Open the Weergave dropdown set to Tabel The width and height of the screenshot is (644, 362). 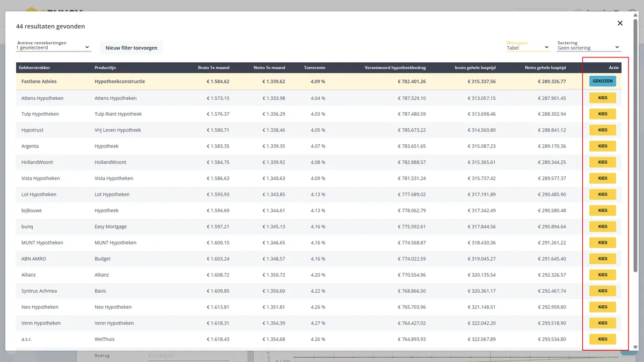click(x=528, y=46)
